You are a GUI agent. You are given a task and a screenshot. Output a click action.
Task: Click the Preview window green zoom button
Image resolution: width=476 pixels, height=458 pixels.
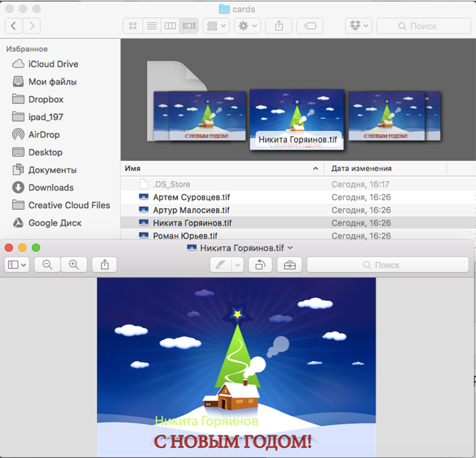click(x=36, y=248)
